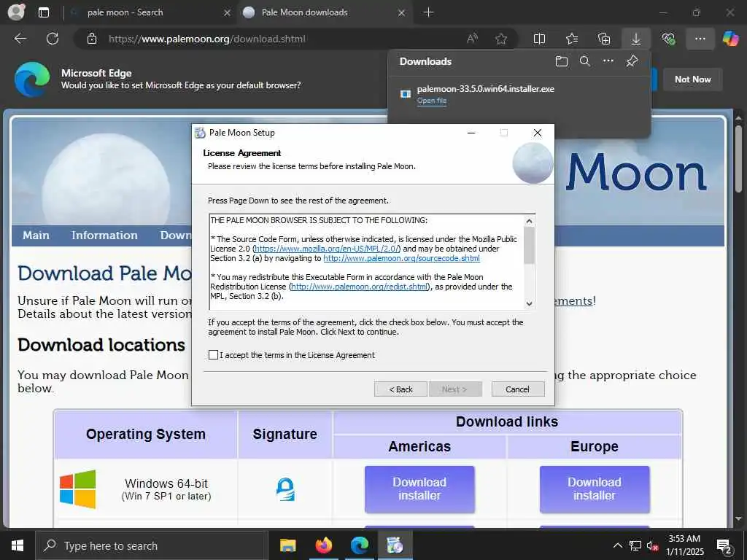Select Pale Moon Setup on the taskbar

(x=395, y=545)
